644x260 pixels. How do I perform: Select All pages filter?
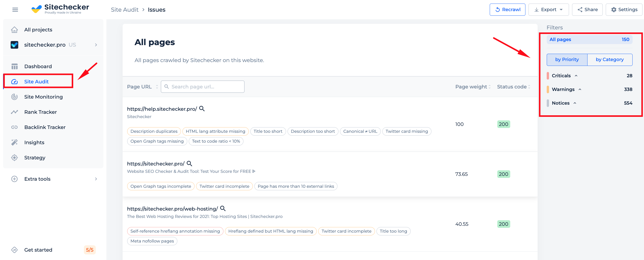coord(590,40)
